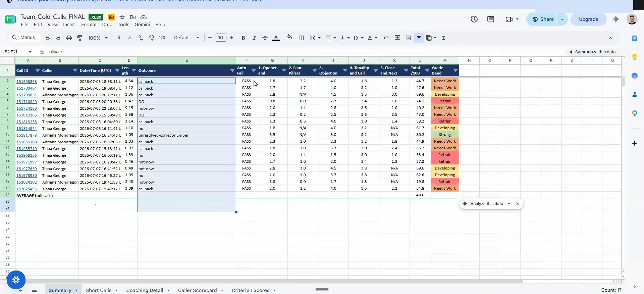The height and width of the screenshot is (294, 644).
Task: Click Summarize this data button
Action: [x=592, y=52]
